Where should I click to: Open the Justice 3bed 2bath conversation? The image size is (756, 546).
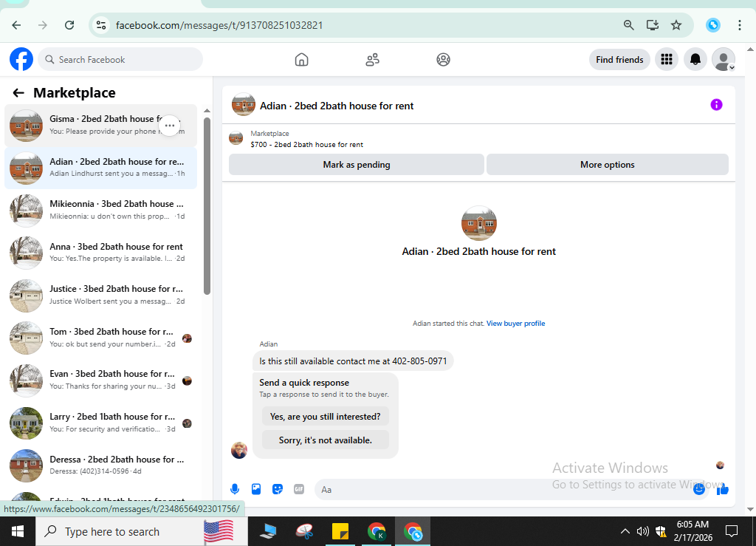point(100,295)
